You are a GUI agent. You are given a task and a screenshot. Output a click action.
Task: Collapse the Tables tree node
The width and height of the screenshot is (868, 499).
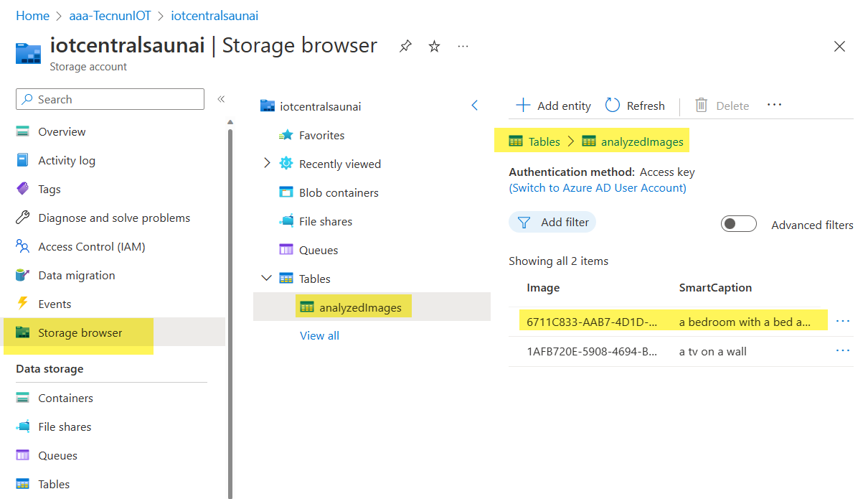coord(267,279)
